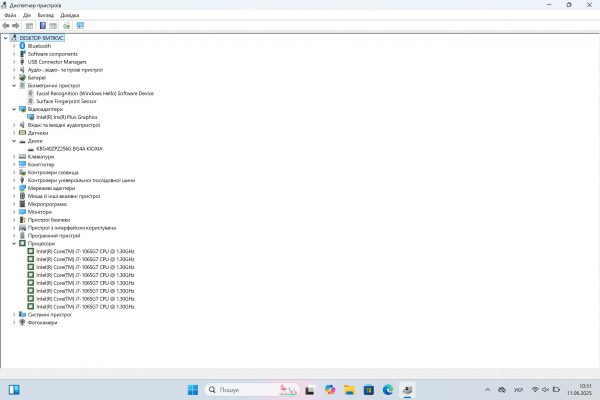The width and height of the screenshot is (600, 400).
Task: Click the volume speaker tray icon
Action: [x=545, y=390]
